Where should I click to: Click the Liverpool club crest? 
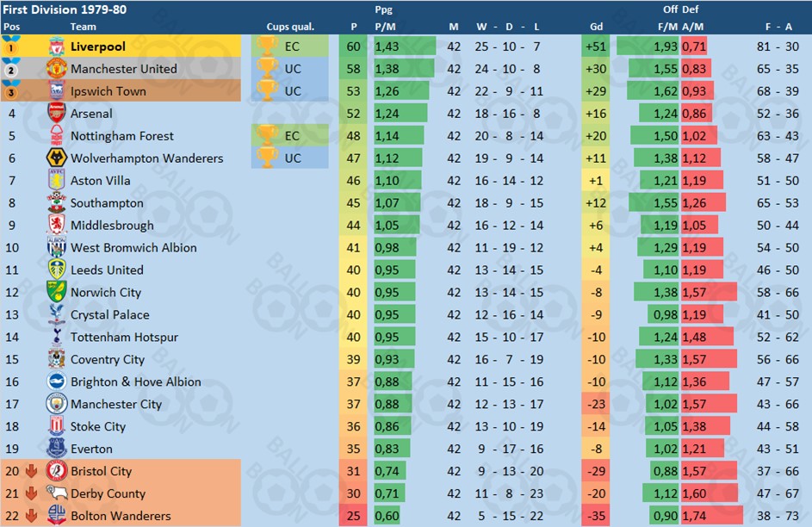57,46
